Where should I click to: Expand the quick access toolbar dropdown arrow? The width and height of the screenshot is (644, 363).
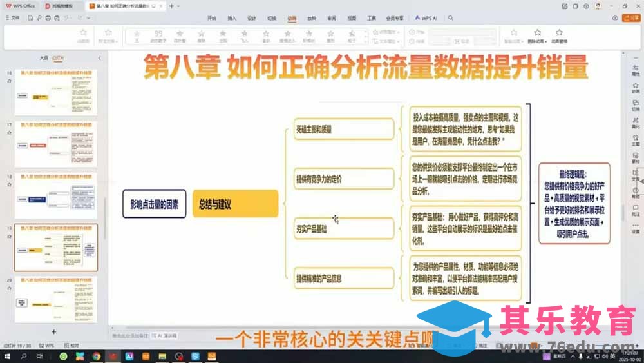click(88, 18)
